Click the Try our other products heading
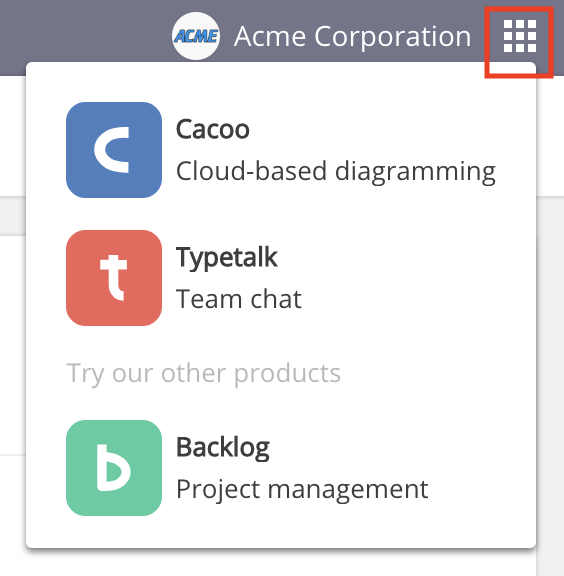Image resolution: width=564 pixels, height=576 pixels. (x=204, y=374)
